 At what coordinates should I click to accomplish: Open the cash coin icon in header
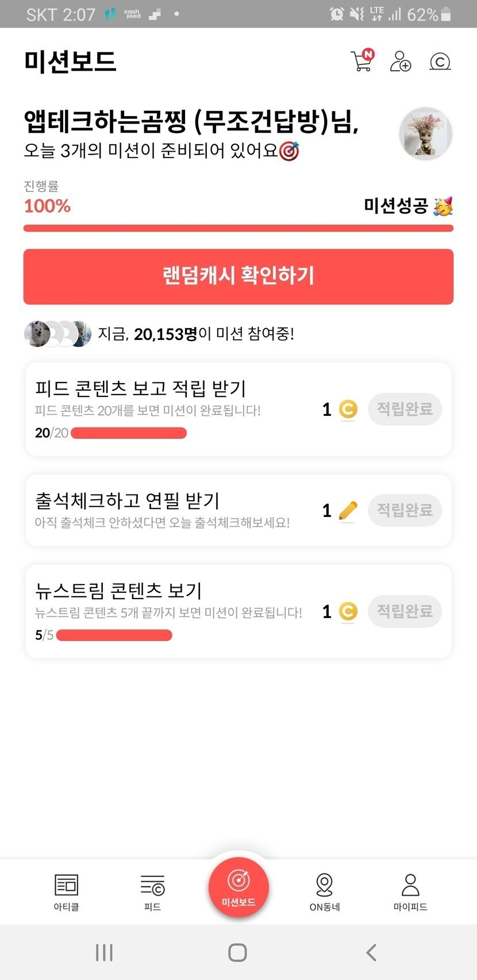pos(440,61)
